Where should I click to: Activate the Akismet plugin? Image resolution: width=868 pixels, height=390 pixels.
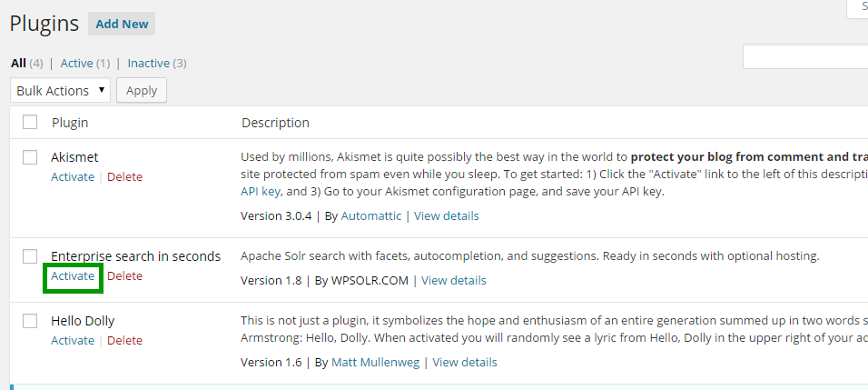coord(73,176)
